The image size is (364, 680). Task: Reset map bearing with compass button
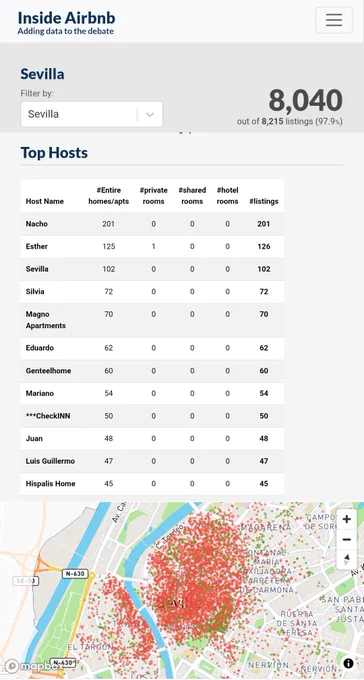pos(346,559)
